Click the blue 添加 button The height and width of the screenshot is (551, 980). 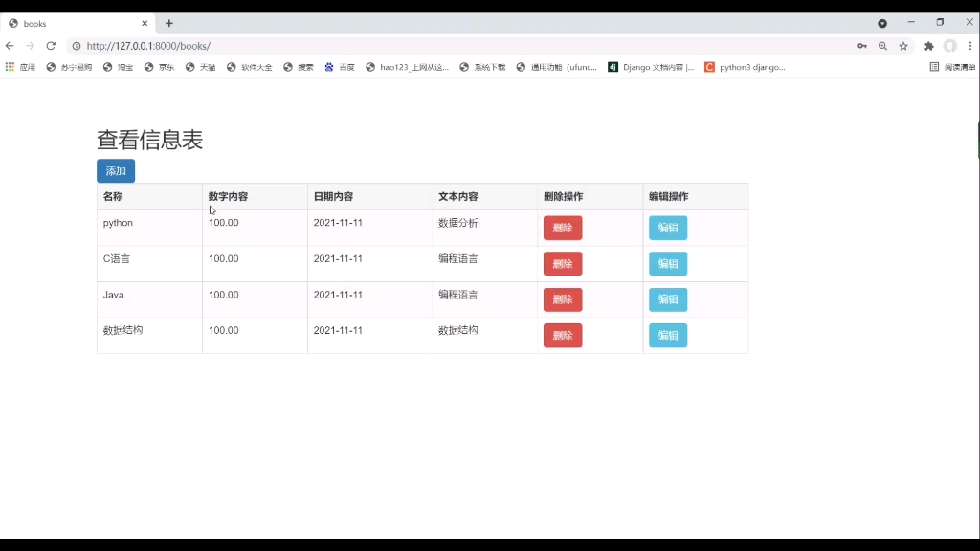(x=115, y=170)
